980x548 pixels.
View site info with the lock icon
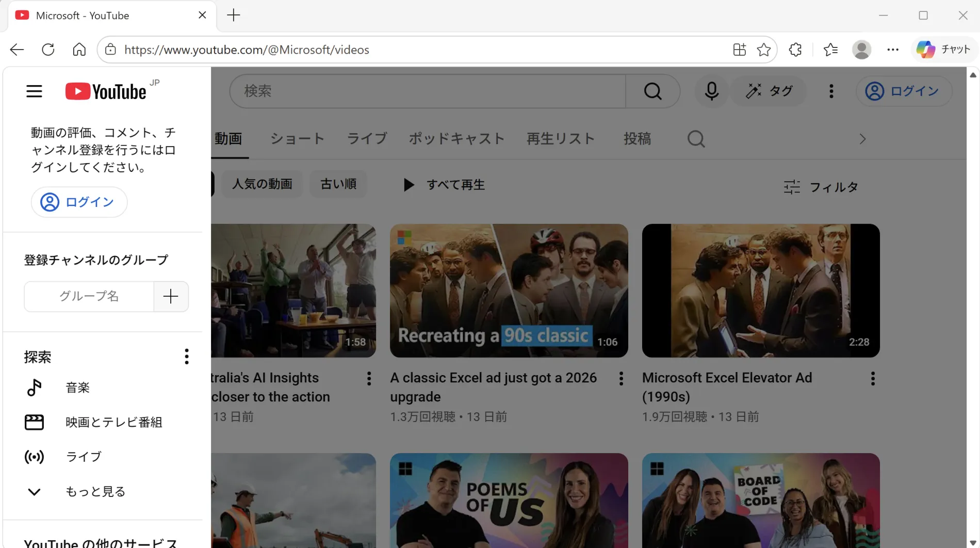(x=110, y=50)
